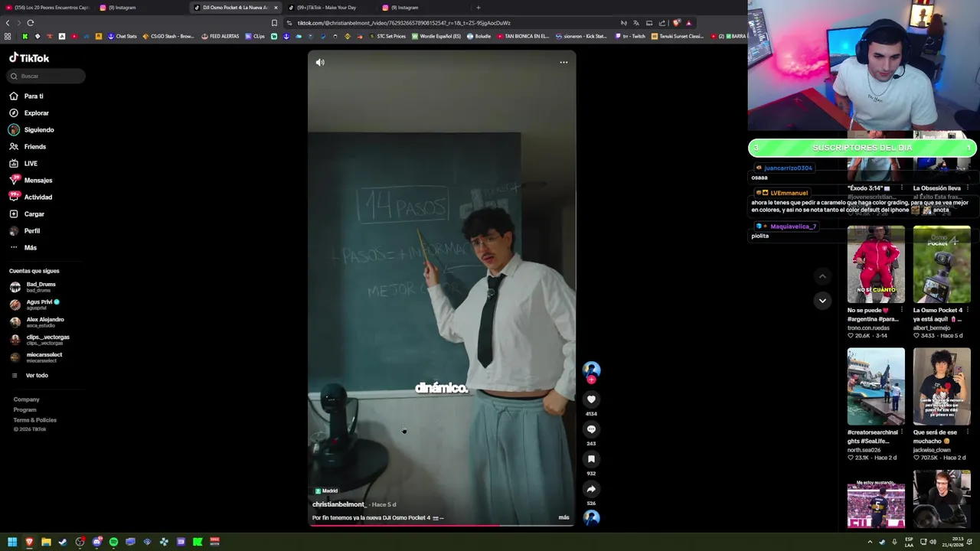
Task: Like the video with heart icon
Action: [x=591, y=399]
